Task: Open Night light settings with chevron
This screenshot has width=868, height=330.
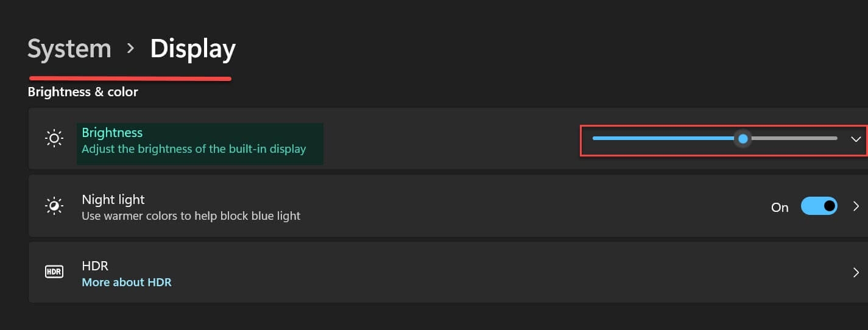Action: [856, 206]
